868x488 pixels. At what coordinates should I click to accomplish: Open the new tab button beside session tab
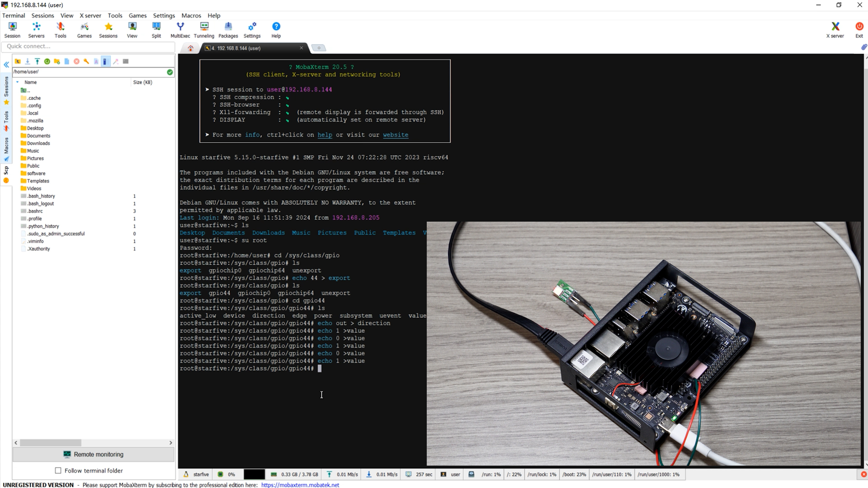(318, 48)
